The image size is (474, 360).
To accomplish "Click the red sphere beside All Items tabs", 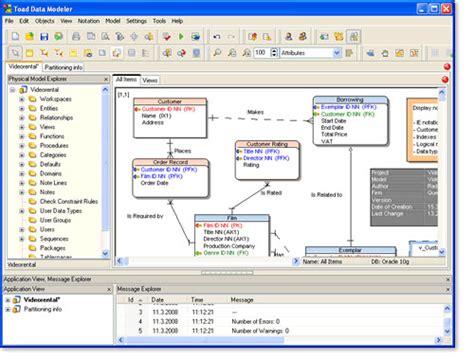I will click(x=445, y=79).
